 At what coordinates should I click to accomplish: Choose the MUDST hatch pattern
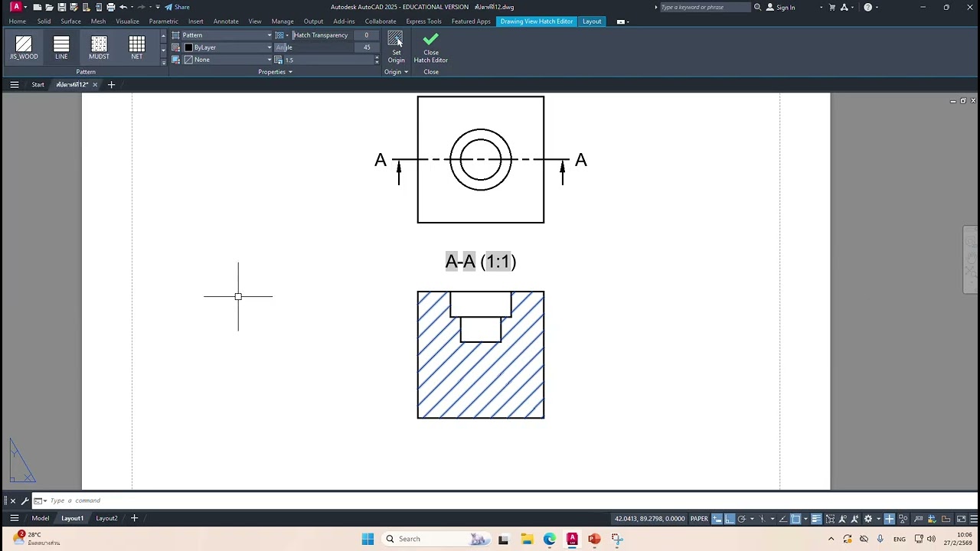coord(99,47)
